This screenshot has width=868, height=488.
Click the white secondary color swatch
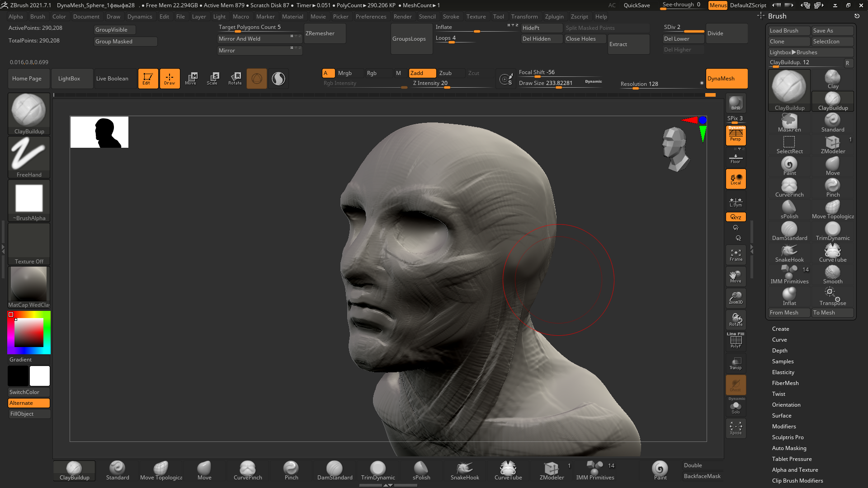[40, 376]
